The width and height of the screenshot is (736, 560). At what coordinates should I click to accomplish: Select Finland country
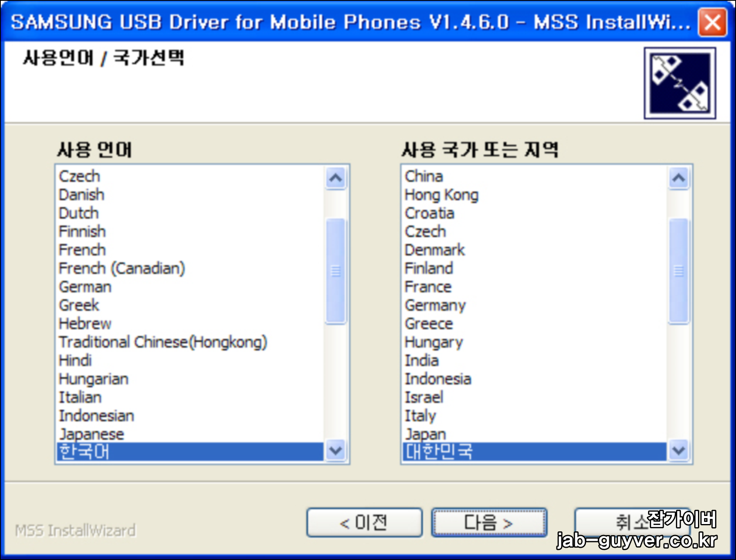pos(535,268)
